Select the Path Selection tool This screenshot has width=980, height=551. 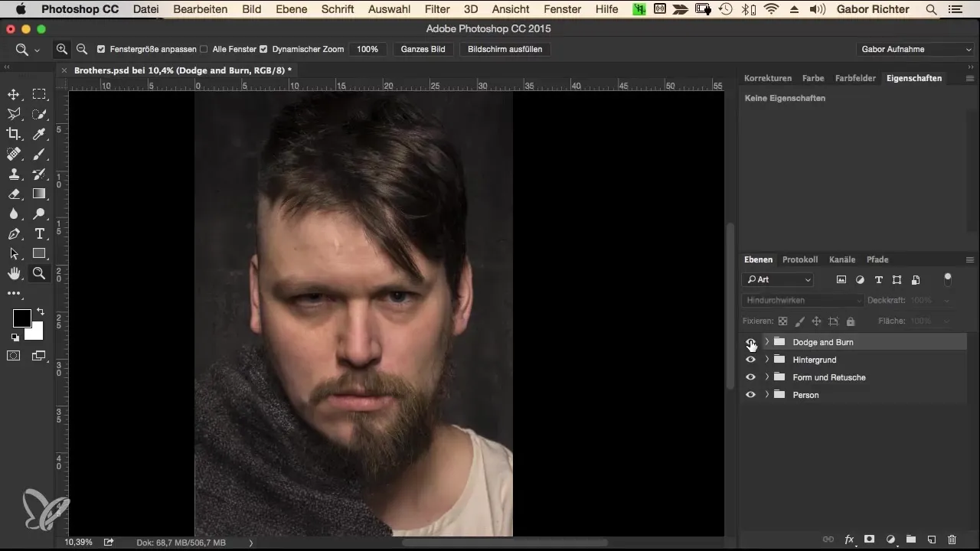point(14,253)
